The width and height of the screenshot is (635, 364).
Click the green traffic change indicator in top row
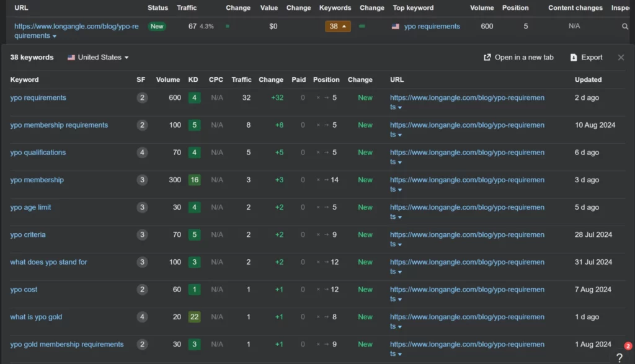click(226, 27)
